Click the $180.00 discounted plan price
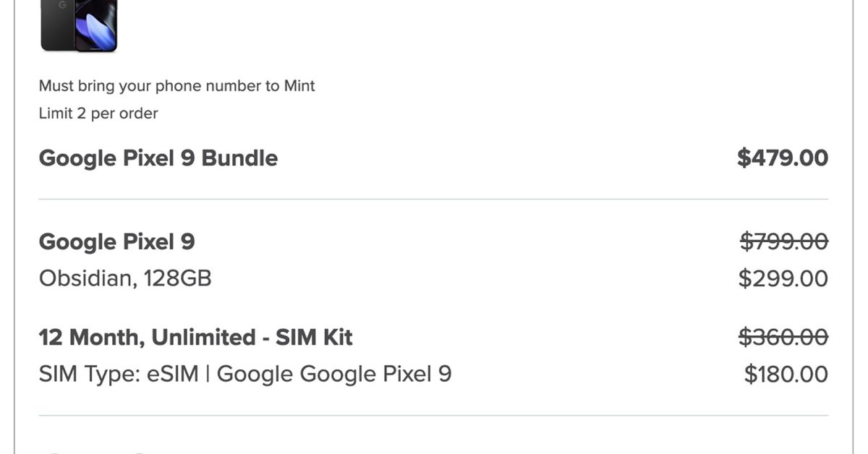This screenshot has width=868, height=454. tap(786, 374)
